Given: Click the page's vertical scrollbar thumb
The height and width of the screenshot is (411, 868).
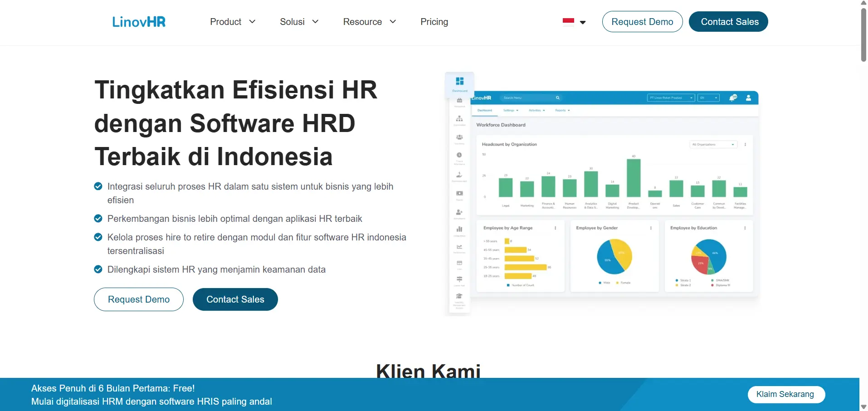Looking at the screenshot, I should tap(863, 34).
